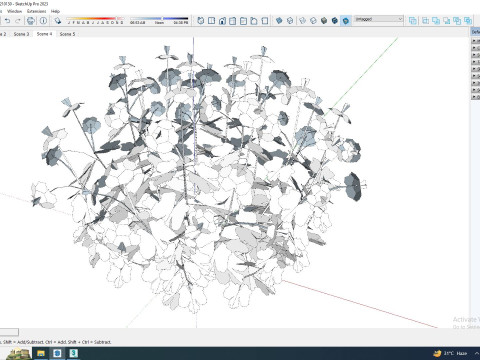Switch to Right view icon
The height and width of the screenshot is (360, 480).
click(233, 21)
